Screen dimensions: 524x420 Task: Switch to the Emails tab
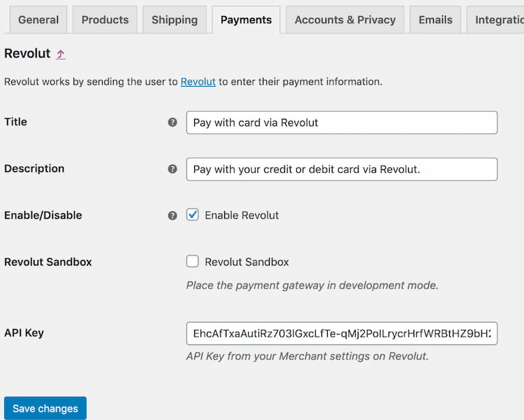tap(435, 20)
